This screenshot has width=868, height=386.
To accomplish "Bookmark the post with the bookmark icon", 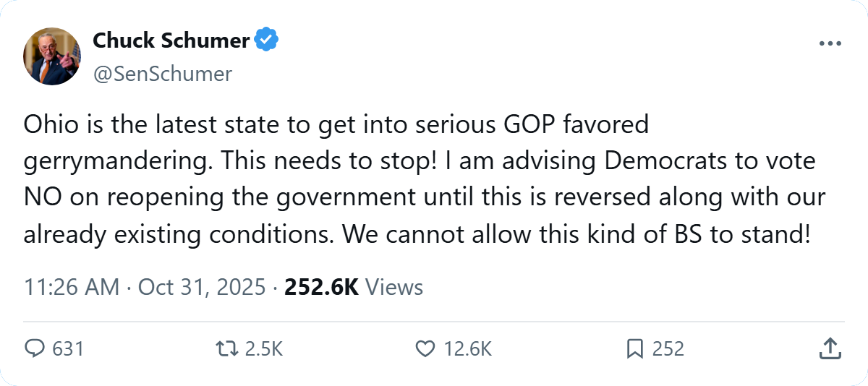I will [x=634, y=349].
